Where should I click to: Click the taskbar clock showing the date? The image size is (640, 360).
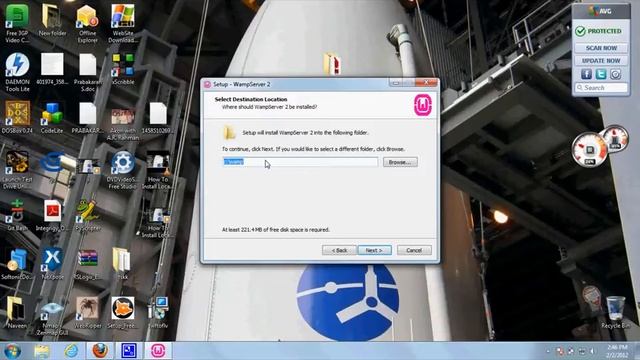[617, 351]
